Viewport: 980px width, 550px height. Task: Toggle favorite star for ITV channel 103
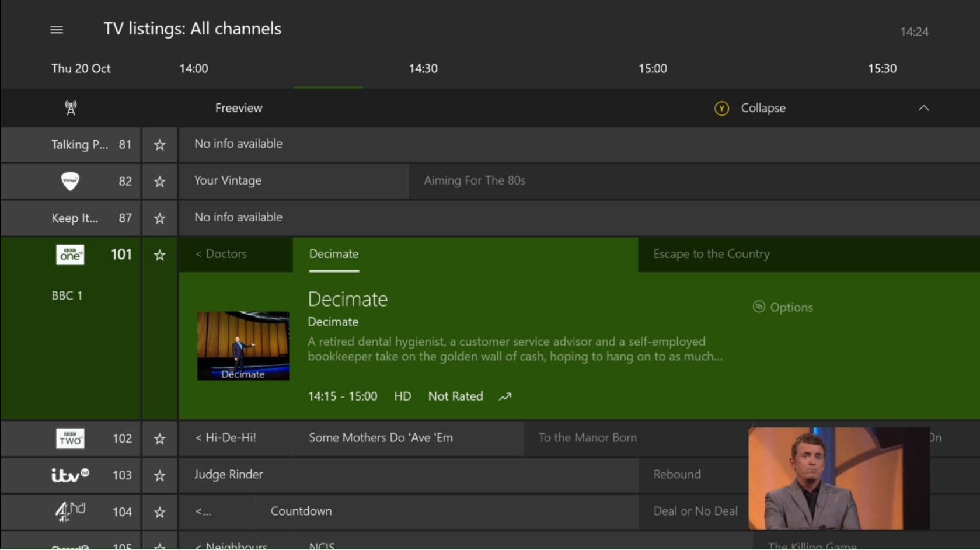coord(159,476)
